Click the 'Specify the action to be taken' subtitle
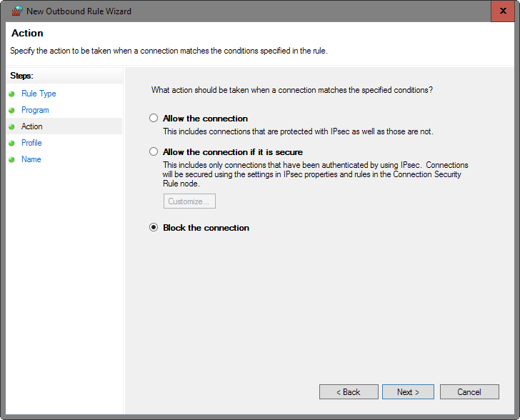 coord(169,51)
